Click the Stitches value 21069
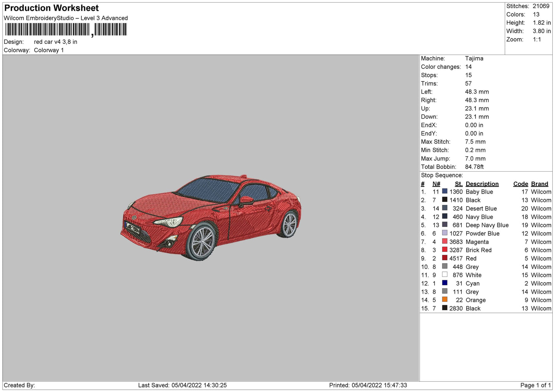The image size is (555, 392). pyautogui.click(x=541, y=6)
